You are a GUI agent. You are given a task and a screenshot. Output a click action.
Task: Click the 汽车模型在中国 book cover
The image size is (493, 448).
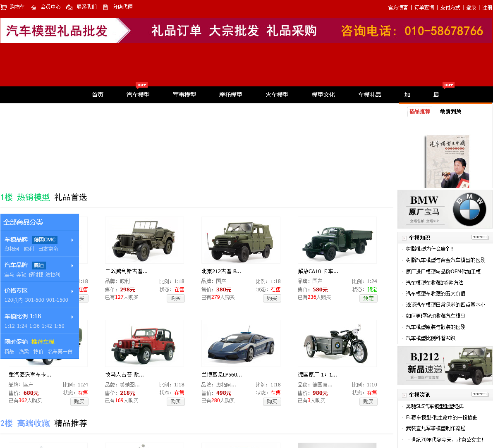(x=447, y=162)
